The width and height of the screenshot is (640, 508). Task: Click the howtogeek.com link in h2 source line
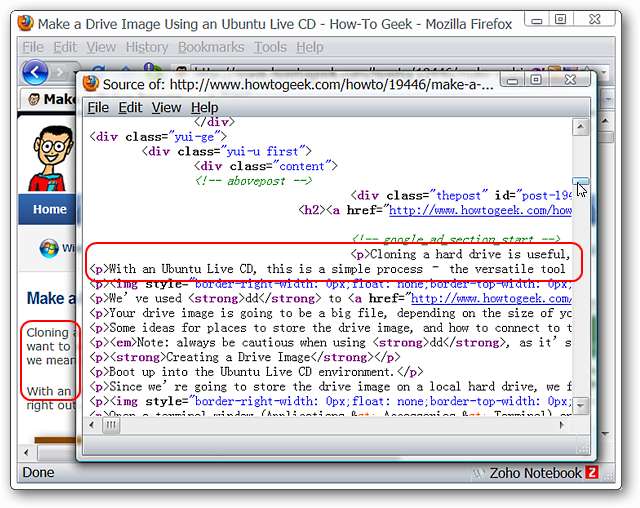pos(480,211)
